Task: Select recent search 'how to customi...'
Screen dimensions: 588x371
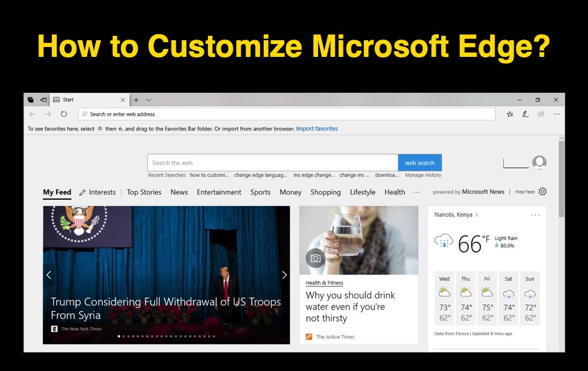Action: (x=209, y=175)
